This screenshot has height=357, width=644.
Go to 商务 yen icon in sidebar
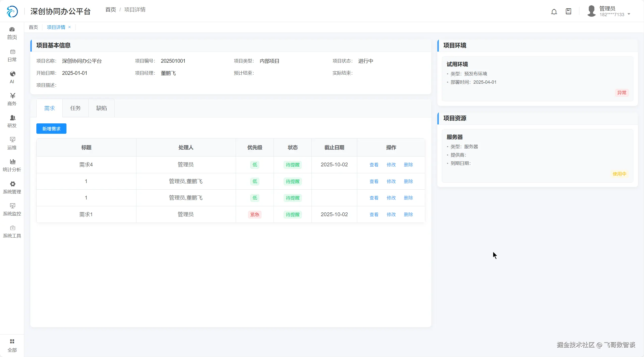(12, 96)
